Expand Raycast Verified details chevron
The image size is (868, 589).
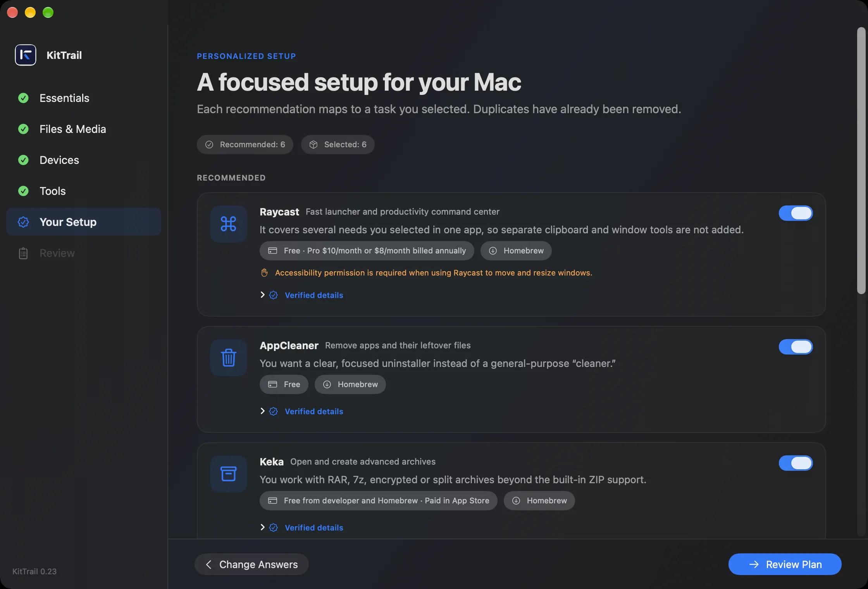(x=262, y=295)
